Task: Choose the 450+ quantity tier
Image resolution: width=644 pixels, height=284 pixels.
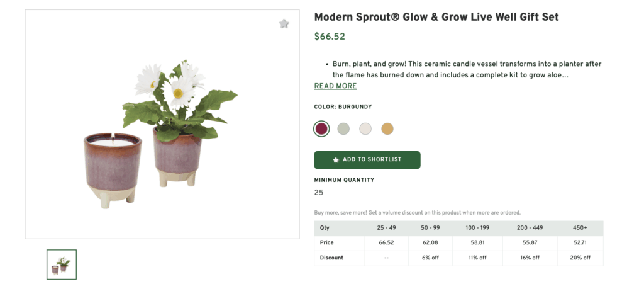Action: (x=579, y=228)
